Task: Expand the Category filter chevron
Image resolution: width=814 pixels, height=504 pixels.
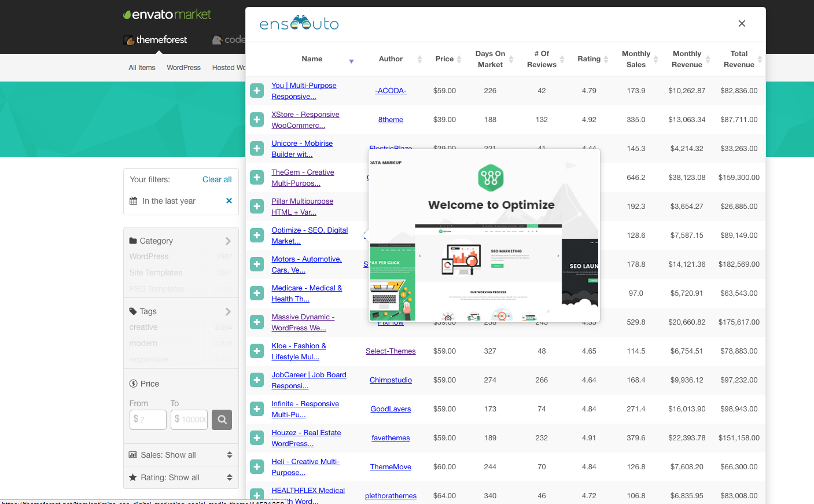Action: point(228,241)
